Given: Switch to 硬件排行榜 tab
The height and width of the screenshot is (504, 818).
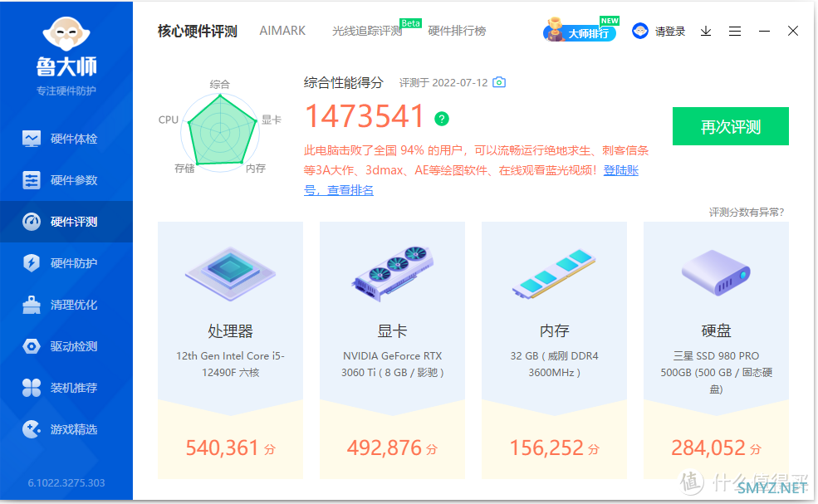Looking at the screenshot, I should (457, 31).
